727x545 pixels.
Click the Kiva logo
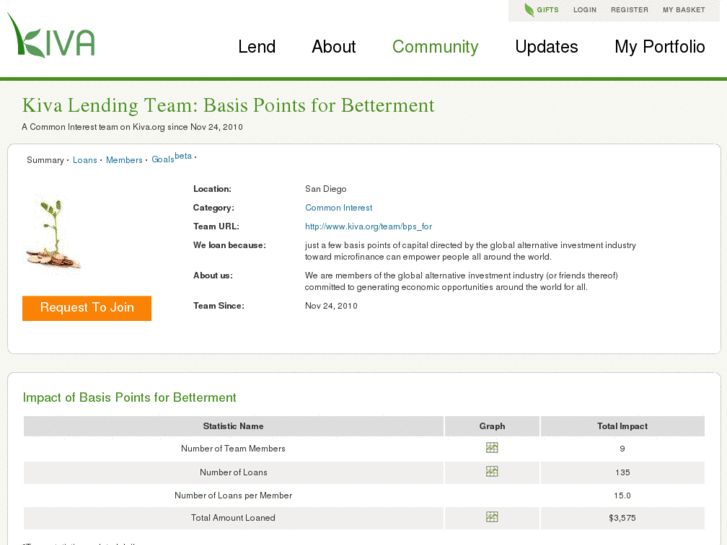tap(51, 36)
